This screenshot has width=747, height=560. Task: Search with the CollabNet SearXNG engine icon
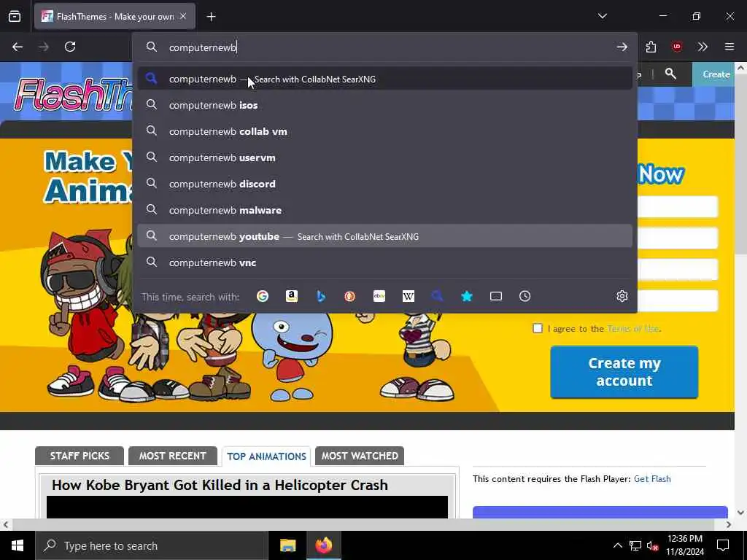[x=438, y=296]
